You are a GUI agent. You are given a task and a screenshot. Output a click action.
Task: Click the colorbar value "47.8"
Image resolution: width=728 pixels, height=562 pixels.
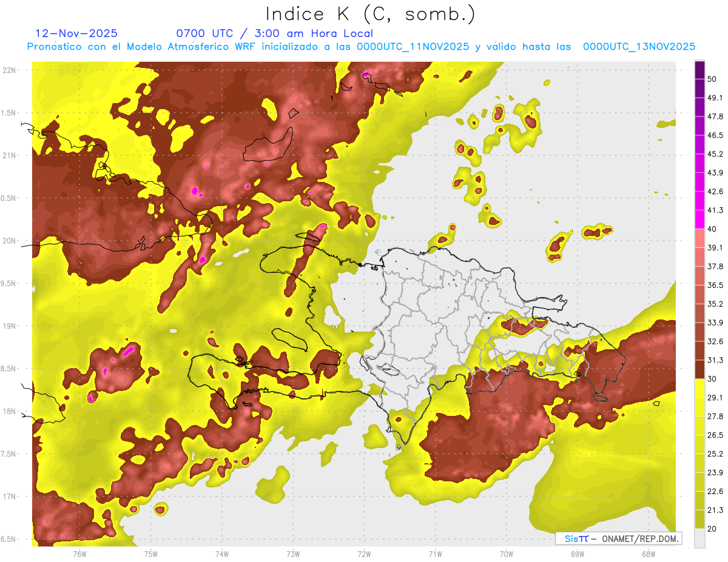point(715,116)
